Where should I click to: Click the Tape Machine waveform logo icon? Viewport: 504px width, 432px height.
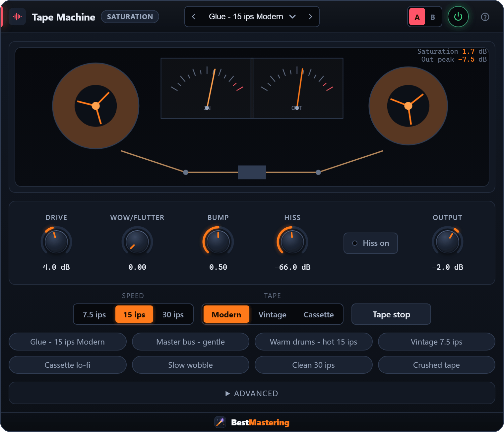pyautogui.click(x=17, y=17)
